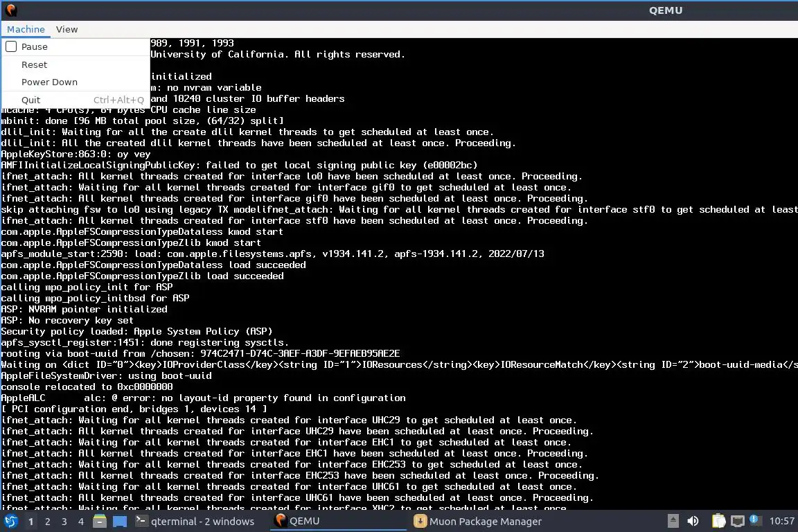798x532 pixels.
Task: Open Muon Package Manager from taskbar
Action: 479,522
